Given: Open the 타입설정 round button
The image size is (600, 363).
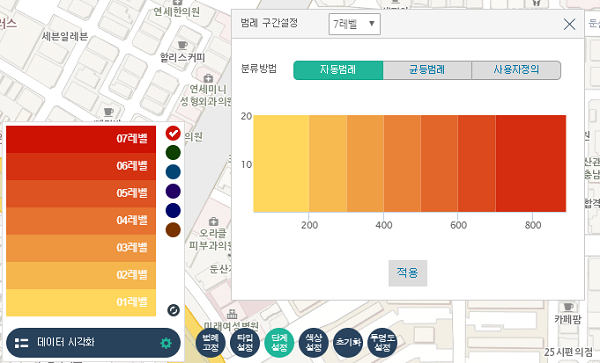Looking at the screenshot, I should [245, 342].
